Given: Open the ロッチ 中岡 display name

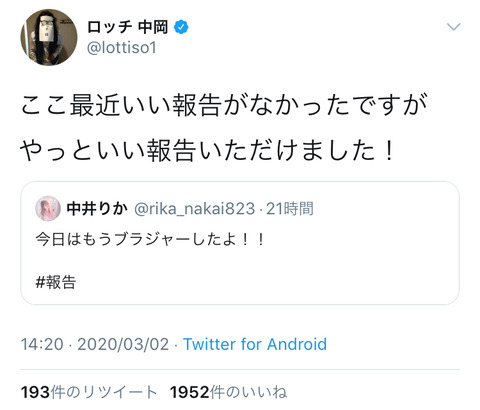Looking at the screenshot, I should [x=128, y=27].
